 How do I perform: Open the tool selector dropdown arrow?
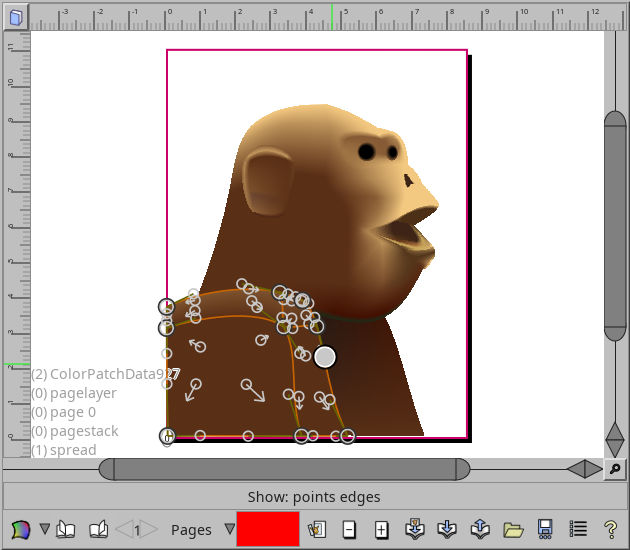[x=45, y=528]
